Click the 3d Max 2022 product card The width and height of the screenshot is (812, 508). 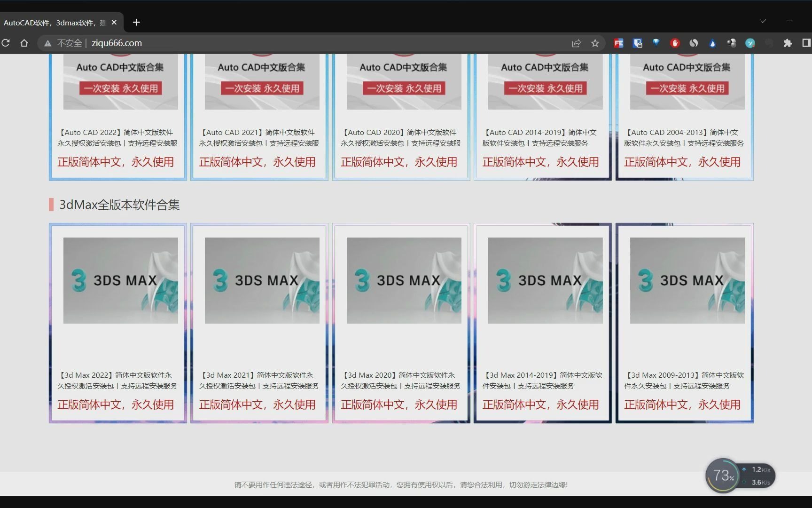pos(117,323)
